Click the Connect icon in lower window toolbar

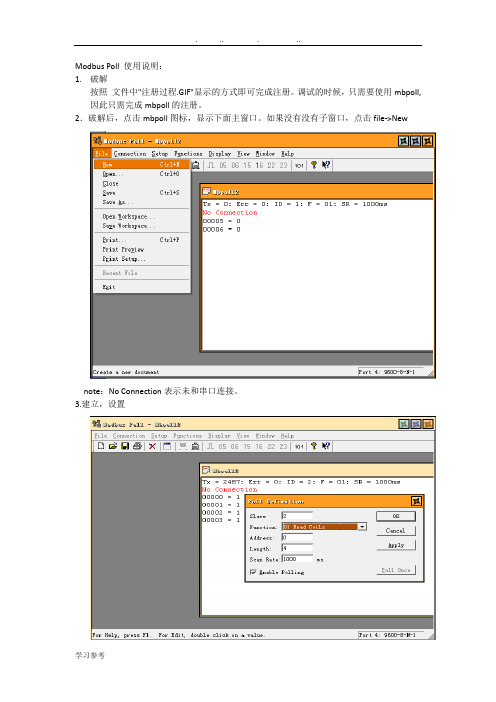183,446
